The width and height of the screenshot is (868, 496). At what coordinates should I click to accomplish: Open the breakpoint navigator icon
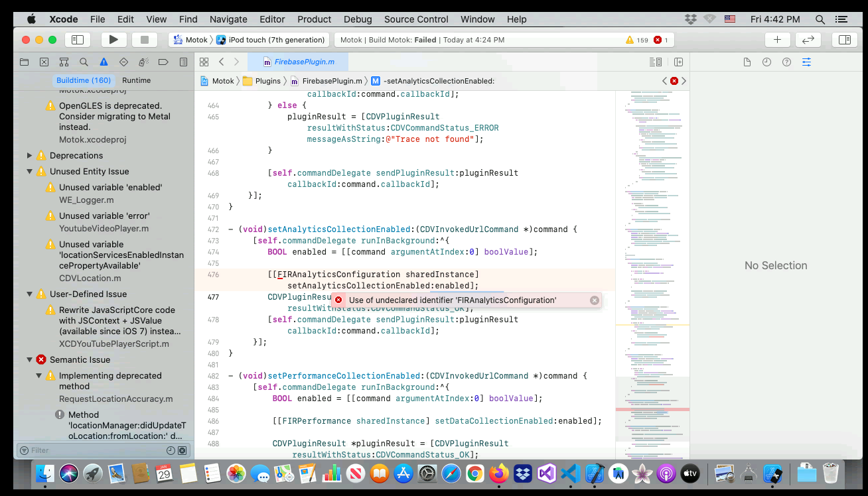click(163, 62)
